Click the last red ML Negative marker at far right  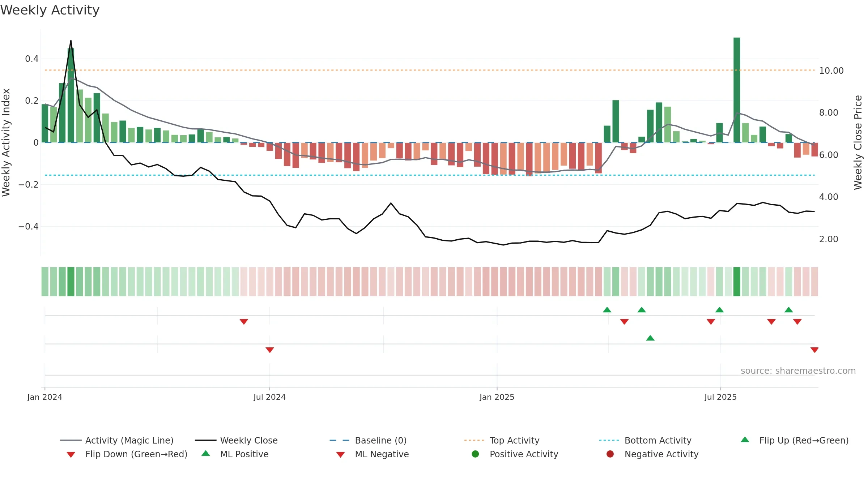tap(814, 350)
